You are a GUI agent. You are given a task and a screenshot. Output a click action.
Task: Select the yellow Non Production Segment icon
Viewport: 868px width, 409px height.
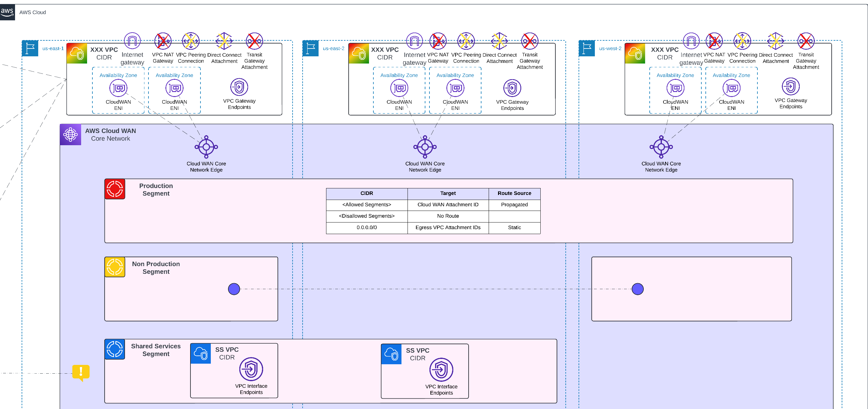pyautogui.click(x=115, y=267)
